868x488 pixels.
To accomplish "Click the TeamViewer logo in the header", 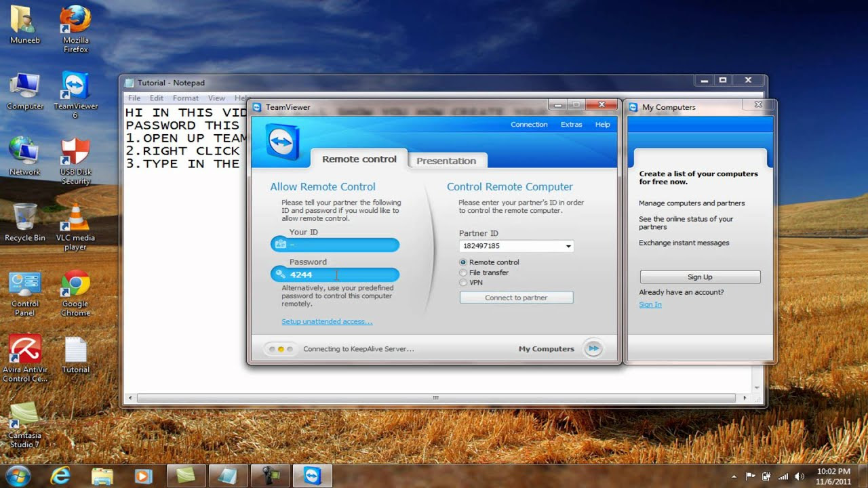I will (x=282, y=142).
